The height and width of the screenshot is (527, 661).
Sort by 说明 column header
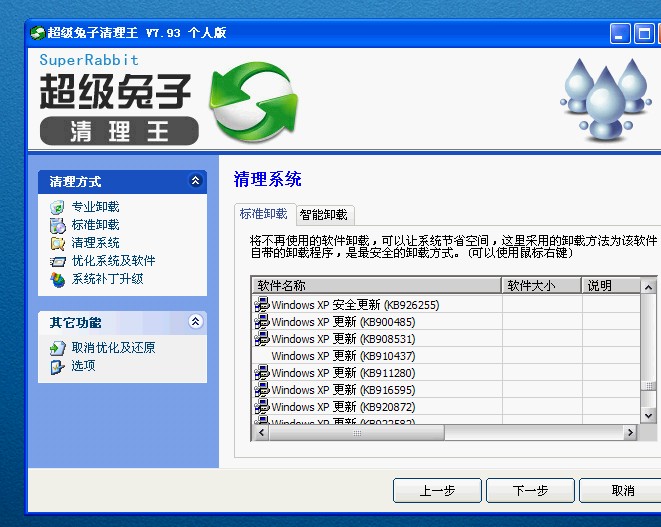(611, 285)
